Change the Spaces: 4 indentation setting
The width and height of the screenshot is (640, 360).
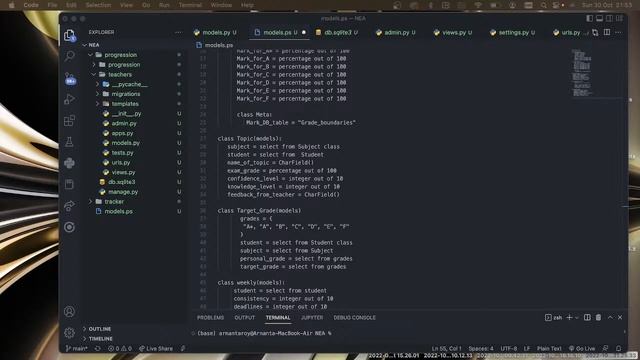click(x=481, y=349)
